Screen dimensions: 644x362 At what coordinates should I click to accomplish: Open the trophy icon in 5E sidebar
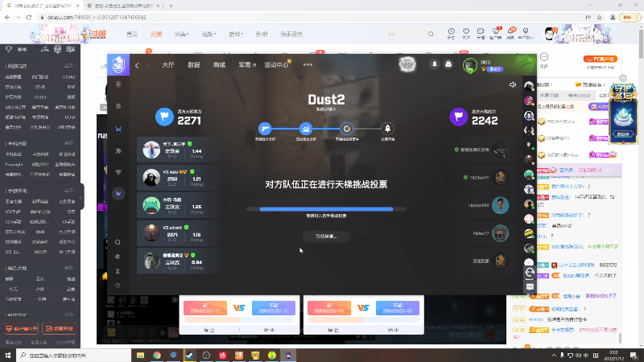click(x=118, y=172)
